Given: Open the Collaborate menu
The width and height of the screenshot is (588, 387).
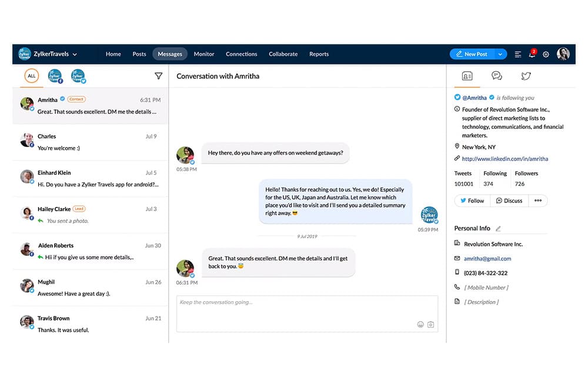Looking at the screenshot, I should click(x=283, y=54).
